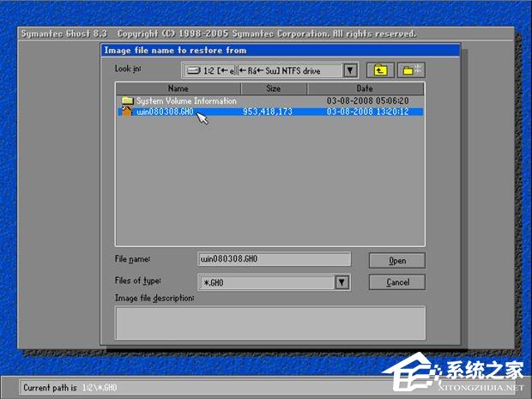Expand the Files of type dropdown
The height and width of the screenshot is (399, 532).
(342, 282)
